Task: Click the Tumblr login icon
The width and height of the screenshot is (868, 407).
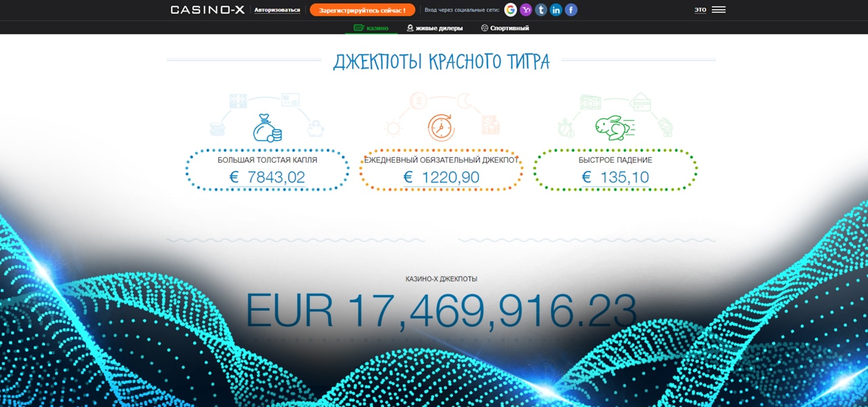Action: 540,9
